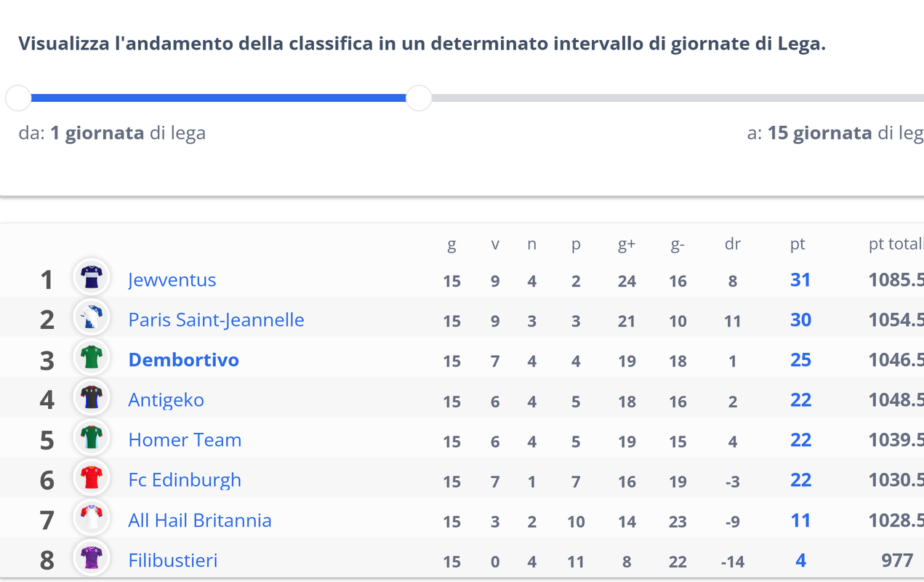Viewport: 924px width, 582px height.
Task: Click the Filibustieri purple jersey icon
Action: (92, 558)
